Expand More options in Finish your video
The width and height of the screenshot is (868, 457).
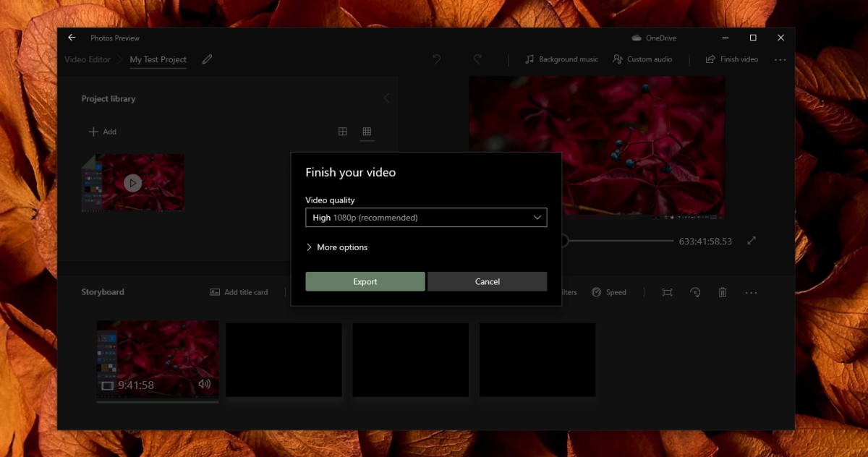(337, 247)
